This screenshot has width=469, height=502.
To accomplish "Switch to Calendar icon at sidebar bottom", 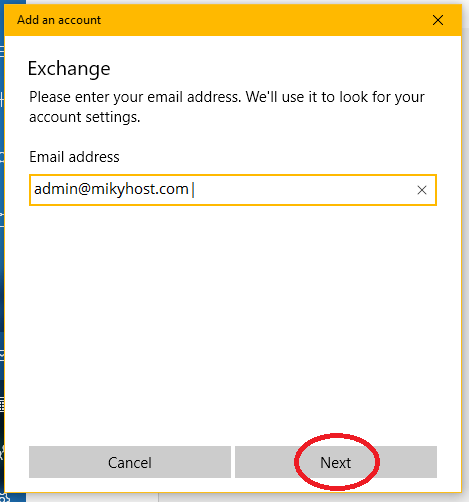I will click(x=2, y=405).
